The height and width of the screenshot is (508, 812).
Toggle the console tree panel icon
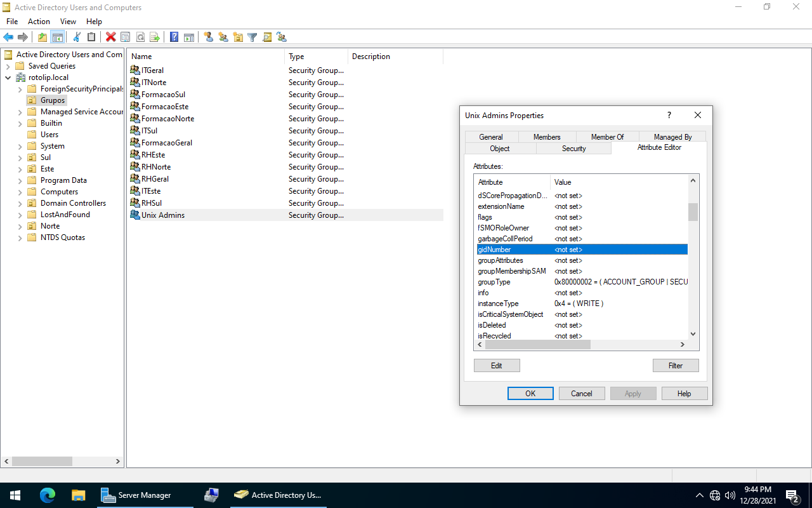pos(58,37)
